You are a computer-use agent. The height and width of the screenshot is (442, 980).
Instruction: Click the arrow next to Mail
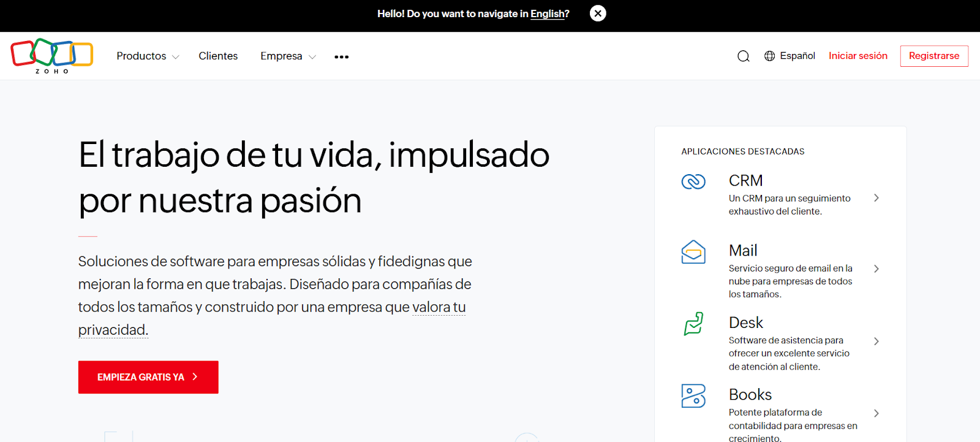pos(876,269)
